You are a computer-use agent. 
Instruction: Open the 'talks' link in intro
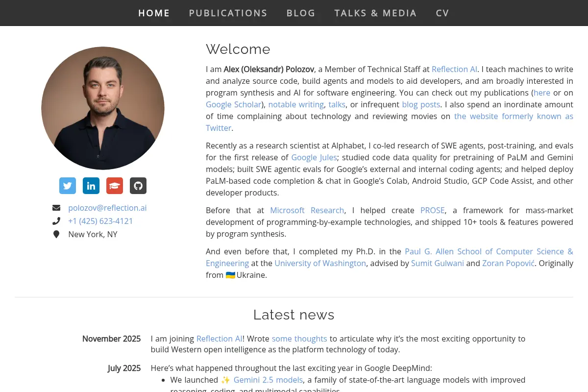pos(337,104)
